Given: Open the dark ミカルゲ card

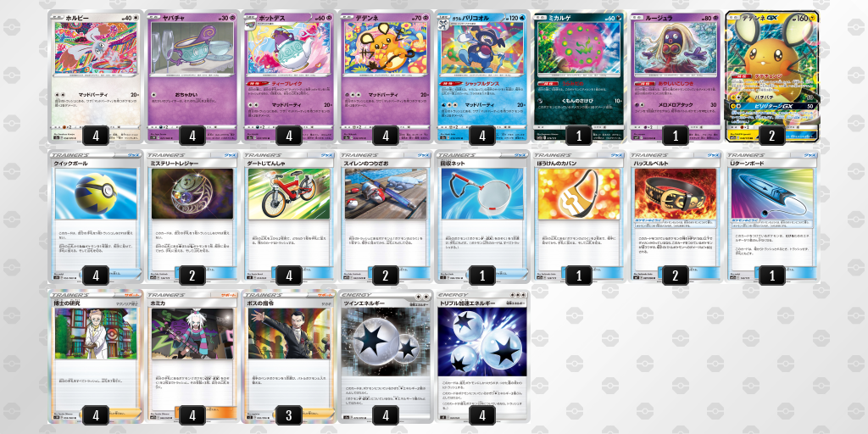Looking at the screenshot, I should tap(578, 76).
